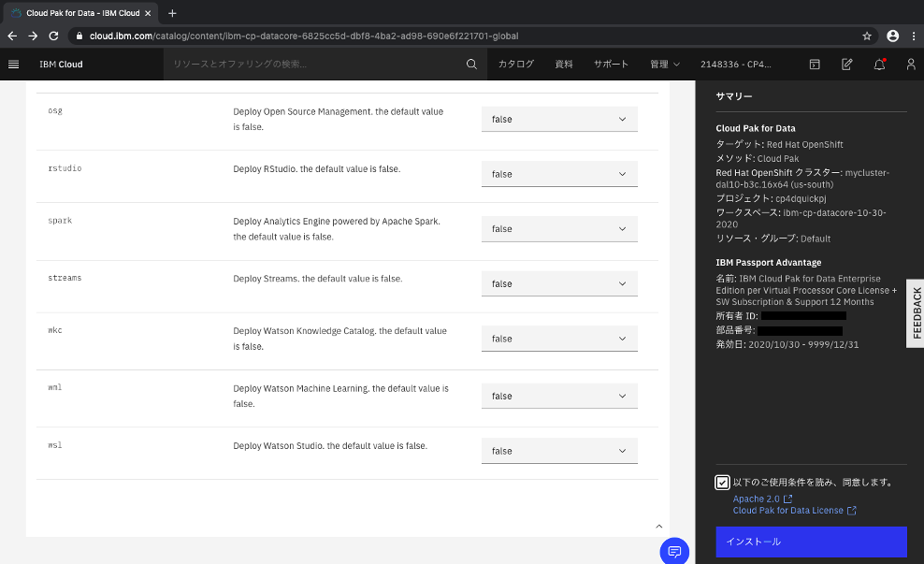
Task: Click the rstudio parameter name
Action: coord(65,168)
